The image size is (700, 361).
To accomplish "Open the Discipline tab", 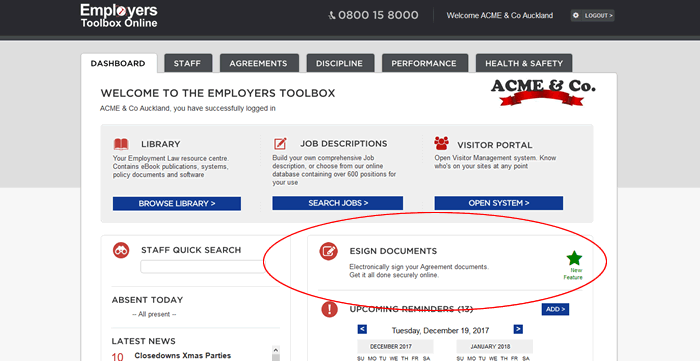I will pos(339,63).
